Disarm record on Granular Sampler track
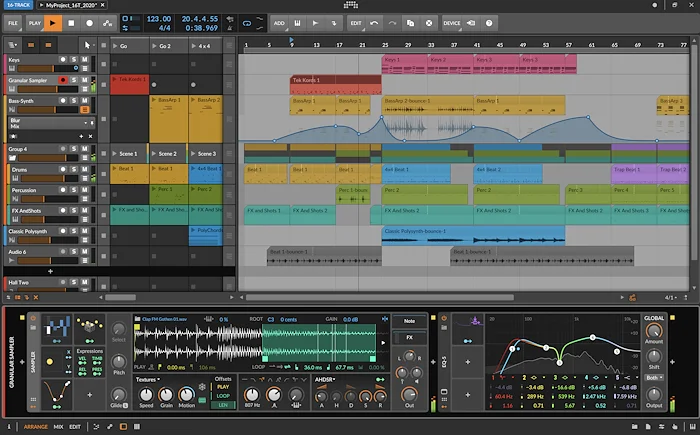This screenshot has width=700, height=435. click(63, 80)
